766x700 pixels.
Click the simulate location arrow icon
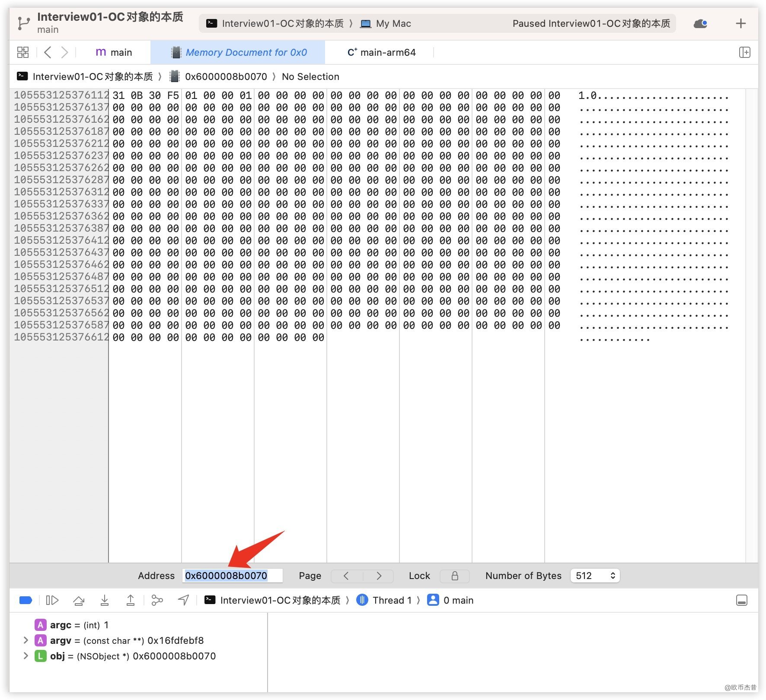point(183,600)
